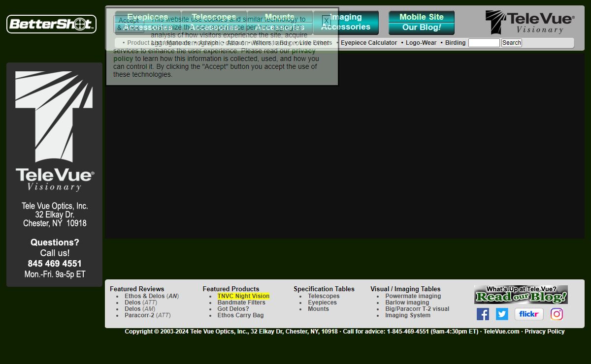Click the 'Questions?' sidebar text
The image size is (591, 364).
tap(55, 243)
